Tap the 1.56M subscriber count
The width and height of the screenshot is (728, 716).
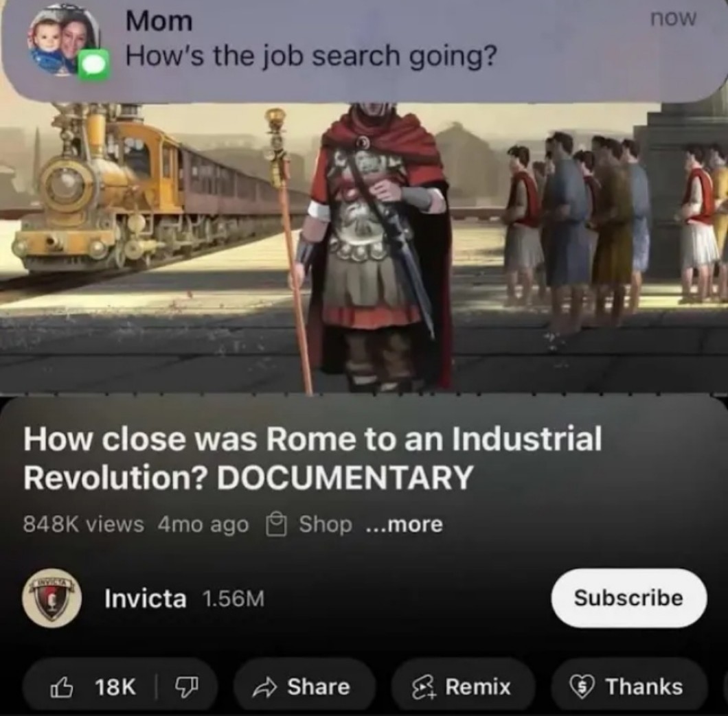coord(234,599)
